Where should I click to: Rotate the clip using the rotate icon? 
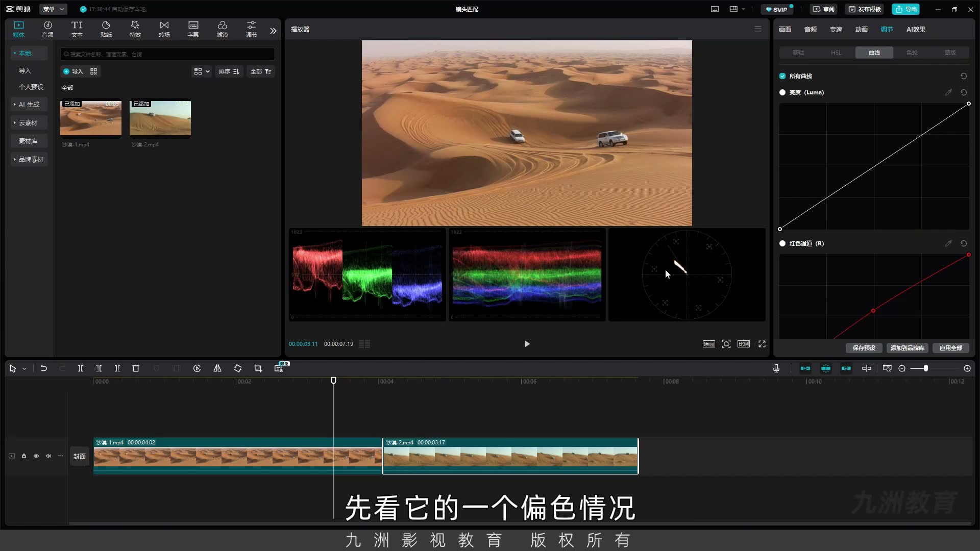click(x=238, y=368)
